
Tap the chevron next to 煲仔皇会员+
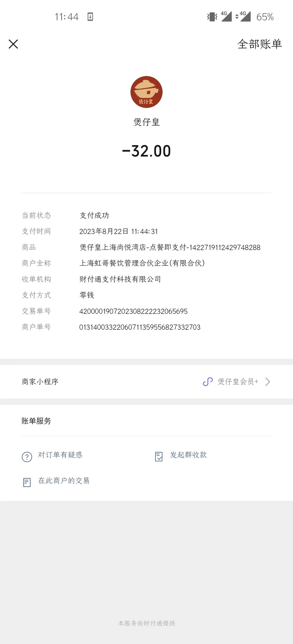[268, 382]
